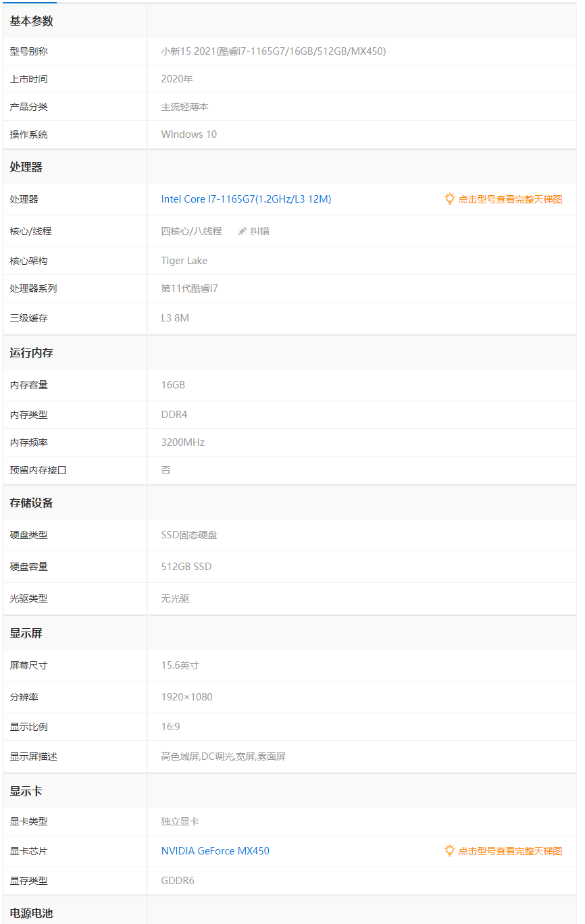Click the 上市时间 row label
585x924 pixels.
[28, 79]
